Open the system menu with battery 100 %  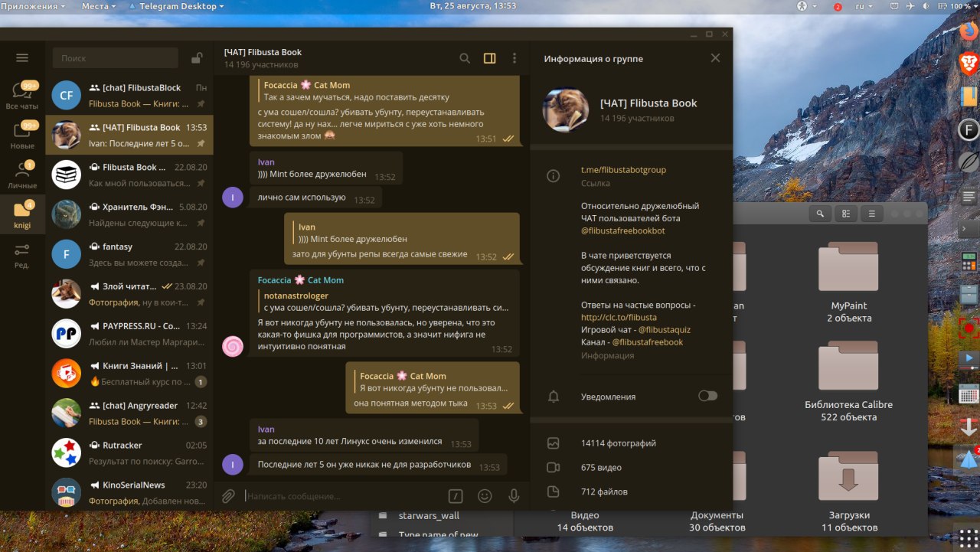[934, 6]
